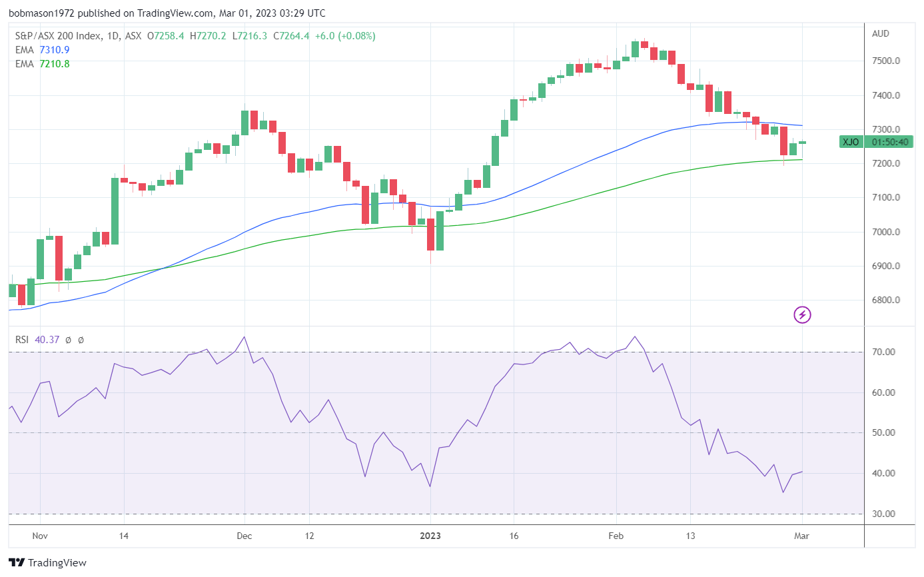Screen dimensions: 924x577
Task: Click the blue EMA 7310.9 legend
Action: (42, 50)
